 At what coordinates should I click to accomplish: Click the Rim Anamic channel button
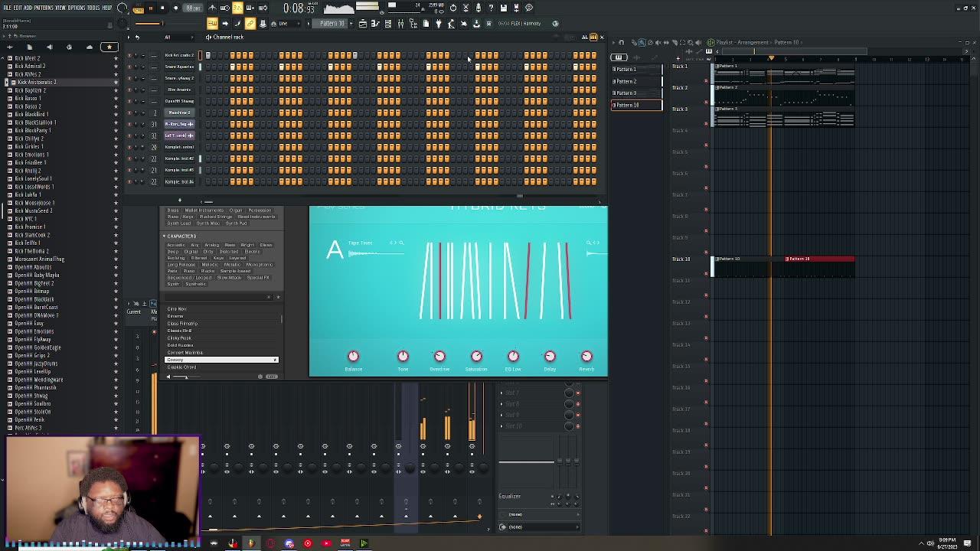click(178, 90)
